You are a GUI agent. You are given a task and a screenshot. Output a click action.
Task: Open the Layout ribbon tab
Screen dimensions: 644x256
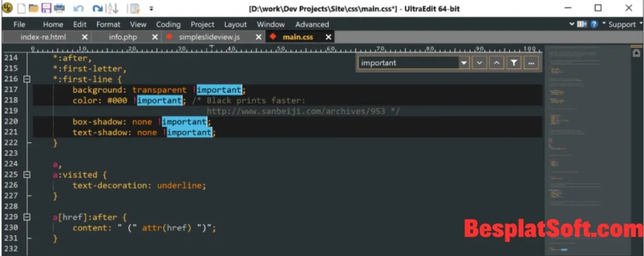pyautogui.click(x=235, y=25)
